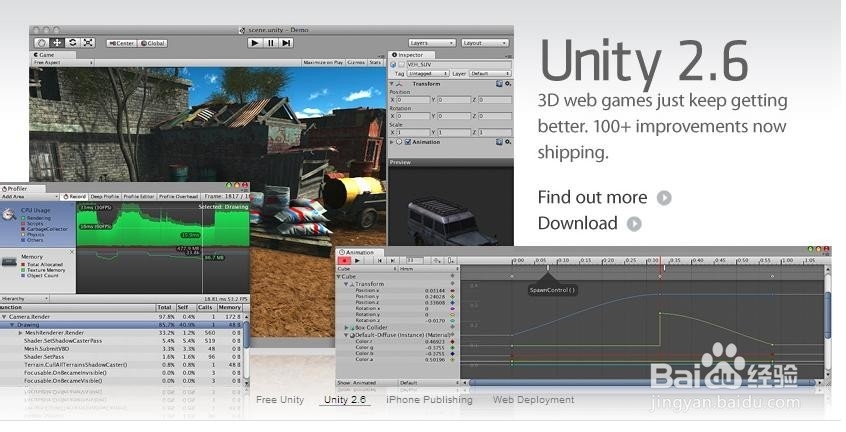The height and width of the screenshot is (432, 846).
Task: Toggle the Profiler Record button
Action: (74, 197)
